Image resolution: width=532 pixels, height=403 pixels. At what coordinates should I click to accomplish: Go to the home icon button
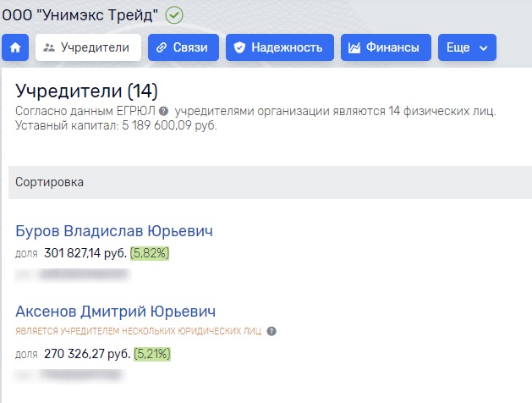click(15, 47)
